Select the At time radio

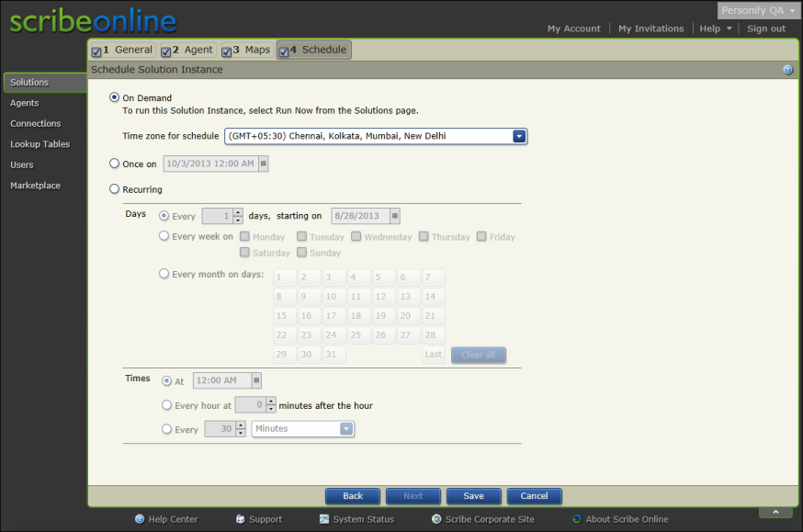[x=166, y=380]
